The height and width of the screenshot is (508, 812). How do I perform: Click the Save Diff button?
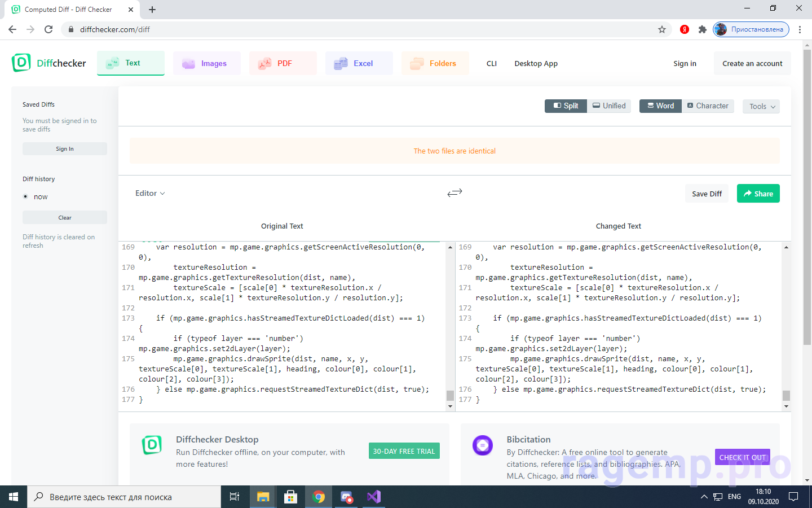(707, 194)
